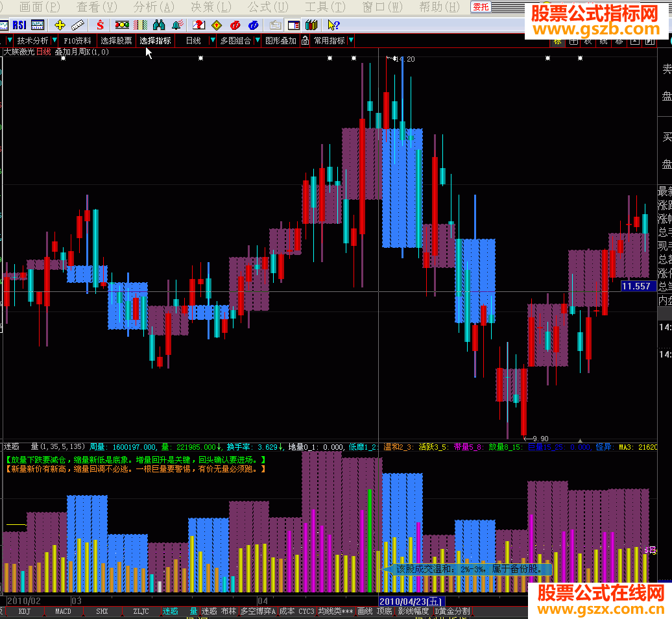
Task: Click the yellow four-way move arrows icon
Action: click(x=60, y=25)
